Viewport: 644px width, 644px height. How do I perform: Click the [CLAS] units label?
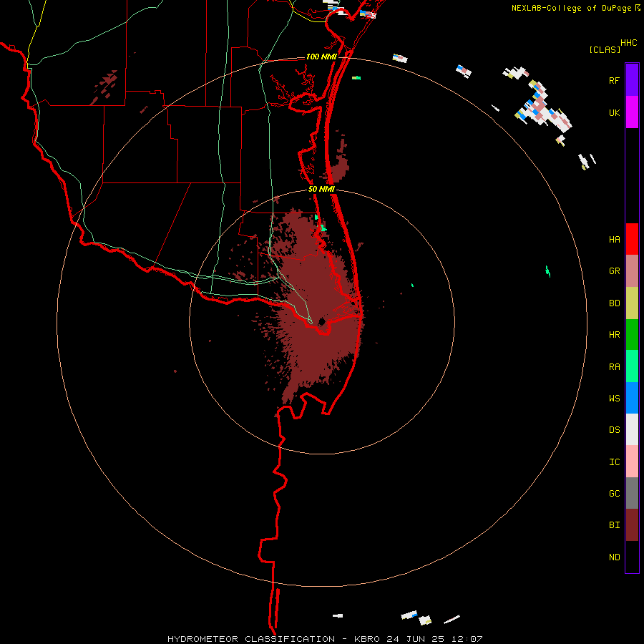(605, 49)
